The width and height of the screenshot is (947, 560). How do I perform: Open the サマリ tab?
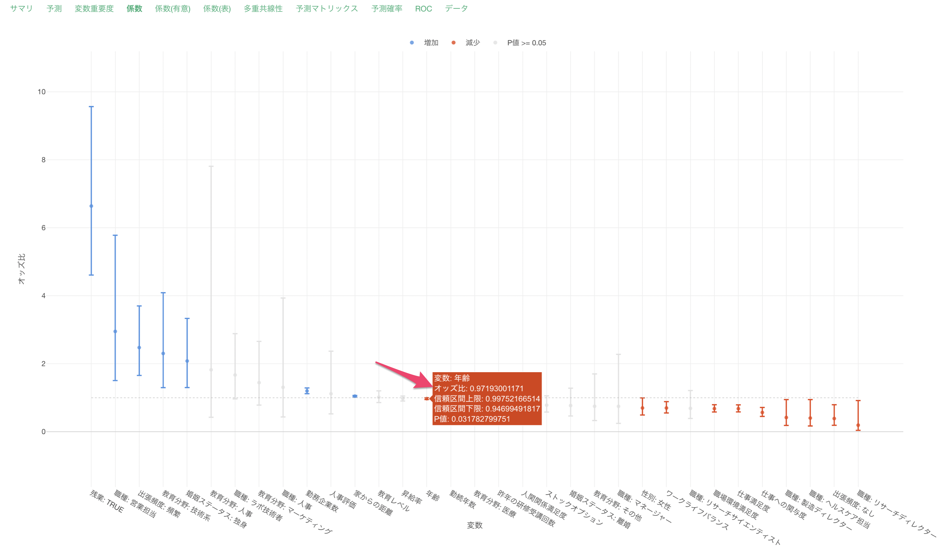point(21,9)
